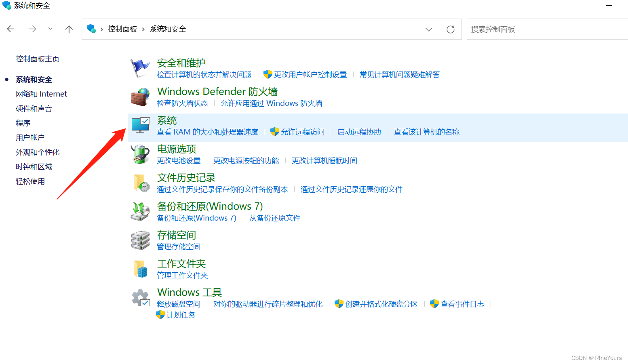
Task: Expand the breadcrumb chevron before 控制面板
Action: coord(102,29)
